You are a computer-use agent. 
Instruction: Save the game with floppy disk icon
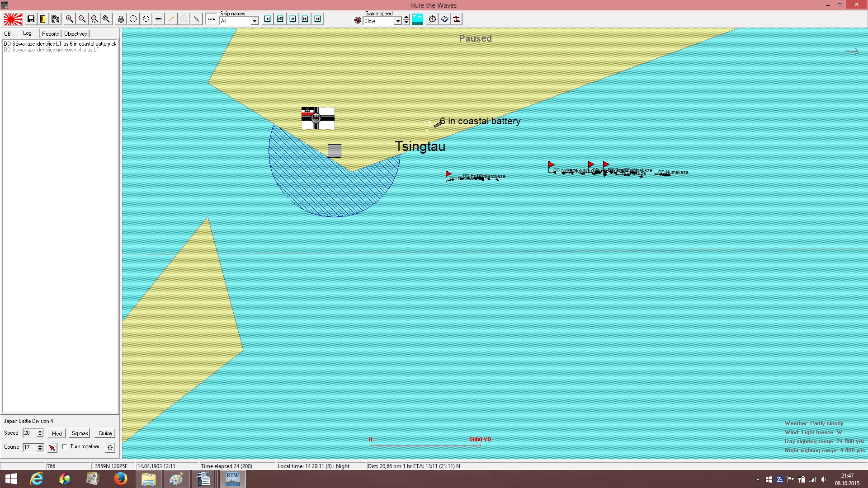[31, 19]
